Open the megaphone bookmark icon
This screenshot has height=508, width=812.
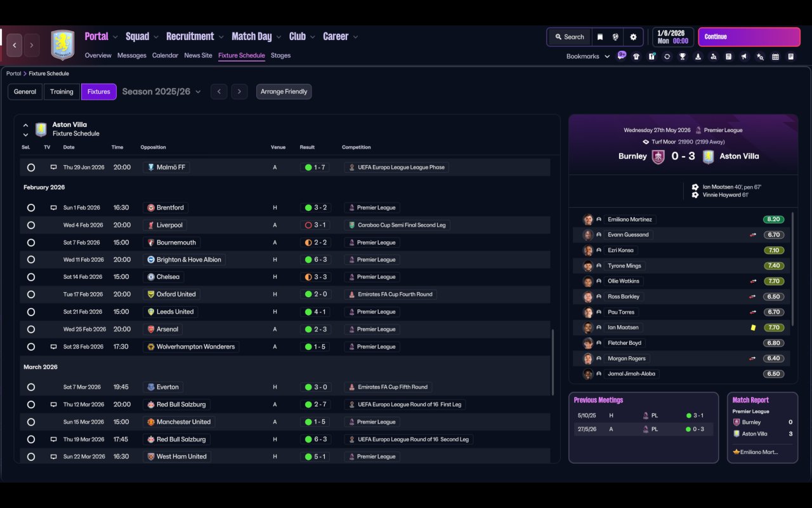[x=744, y=57]
